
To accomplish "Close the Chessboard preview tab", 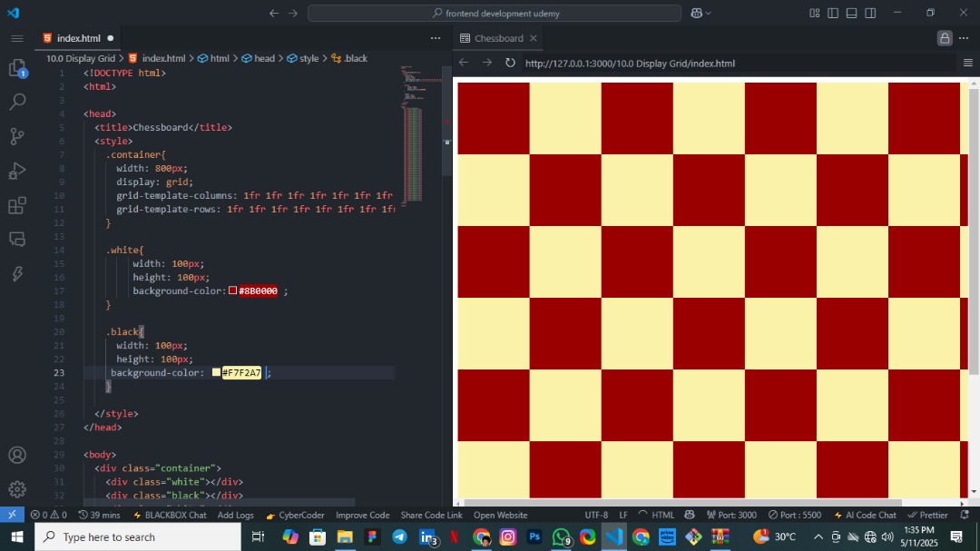I will (x=534, y=38).
